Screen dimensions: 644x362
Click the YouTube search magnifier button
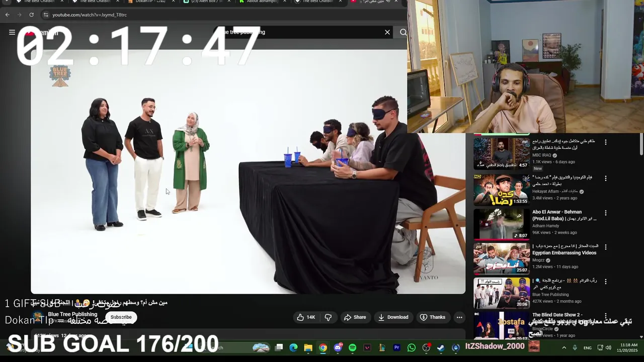point(403,32)
